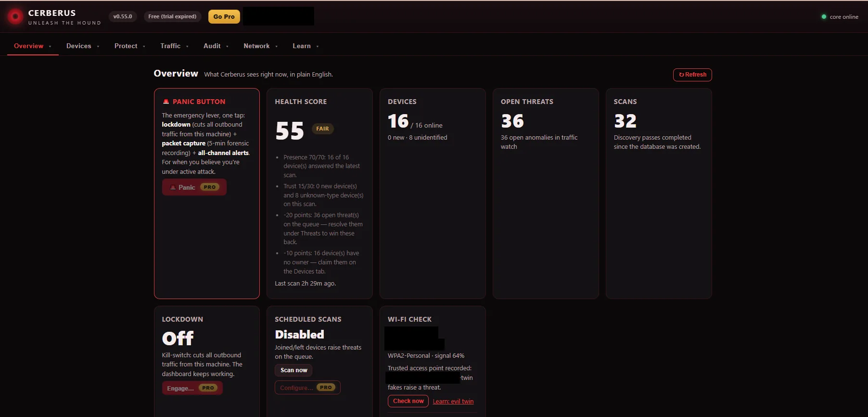Open the Learn menu
Image resolution: width=868 pixels, height=417 pixels.
pos(302,46)
